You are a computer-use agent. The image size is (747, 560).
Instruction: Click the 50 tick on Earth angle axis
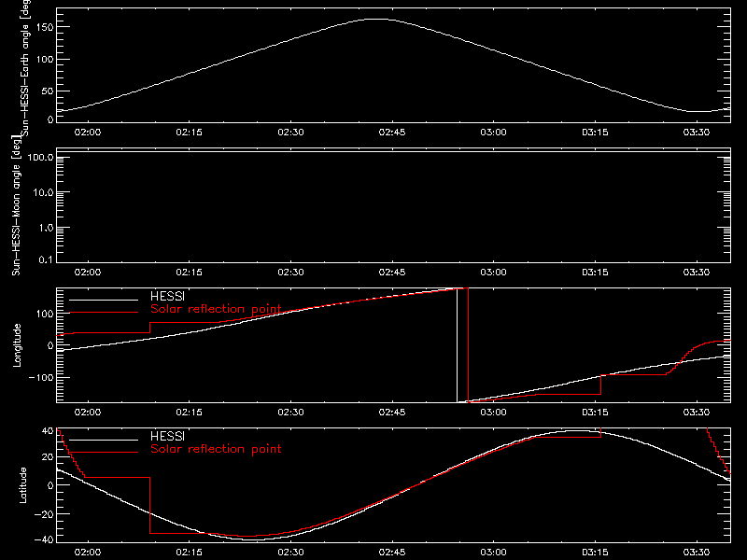coord(48,91)
